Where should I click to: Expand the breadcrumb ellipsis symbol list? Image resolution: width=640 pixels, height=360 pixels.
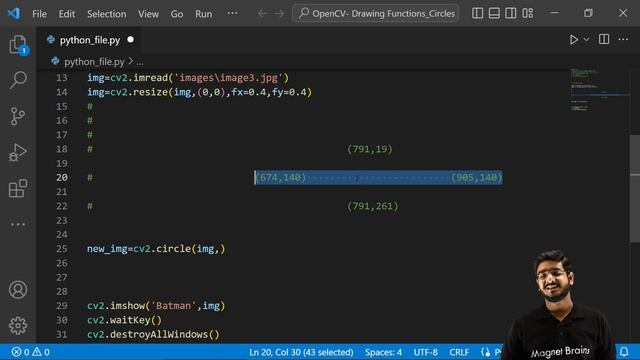click(x=140, y=62)
